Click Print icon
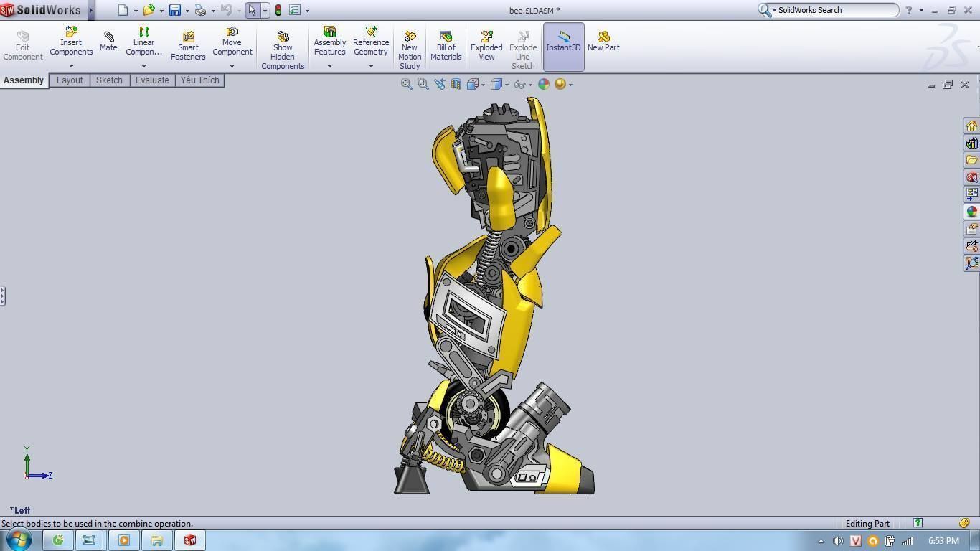The height and width of the screenshot is (551, 980). [200, 10]
